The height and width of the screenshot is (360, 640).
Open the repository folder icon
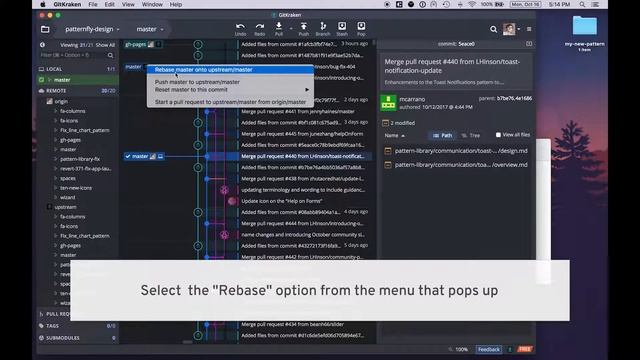(x=45, y=29)
